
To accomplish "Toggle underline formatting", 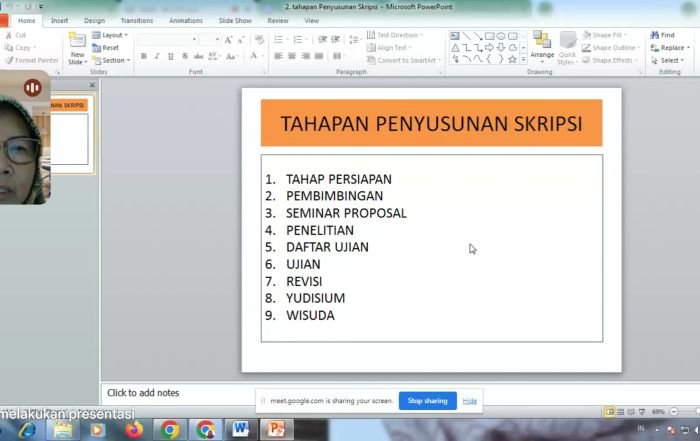I will click(171, 56).
